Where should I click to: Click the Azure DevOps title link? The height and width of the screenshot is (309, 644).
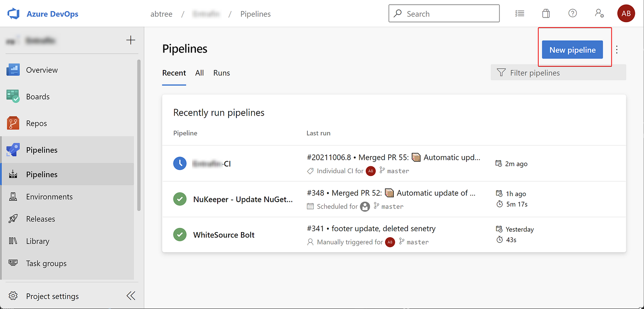click(52, 14)
